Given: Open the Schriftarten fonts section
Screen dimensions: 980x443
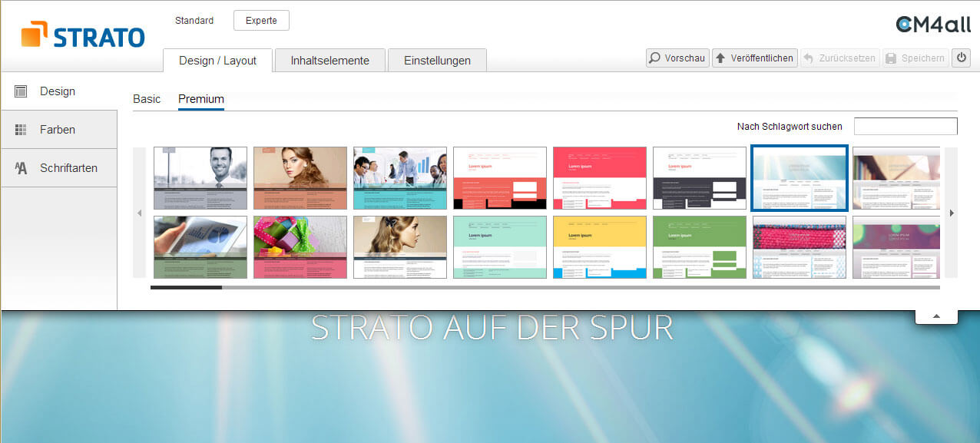Looking at the screenshot, I should pyautogui.click(x=58, y=168).
